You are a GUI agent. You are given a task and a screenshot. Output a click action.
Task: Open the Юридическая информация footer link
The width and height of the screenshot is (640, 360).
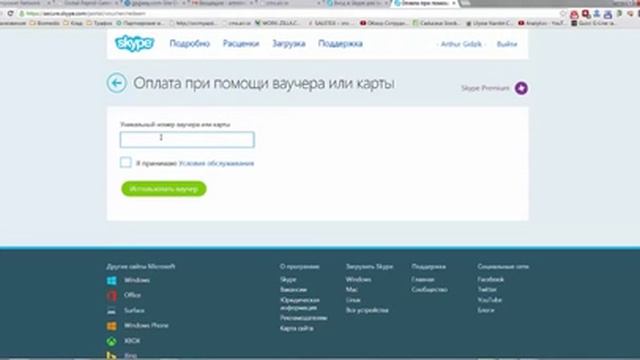coord(300,304)
